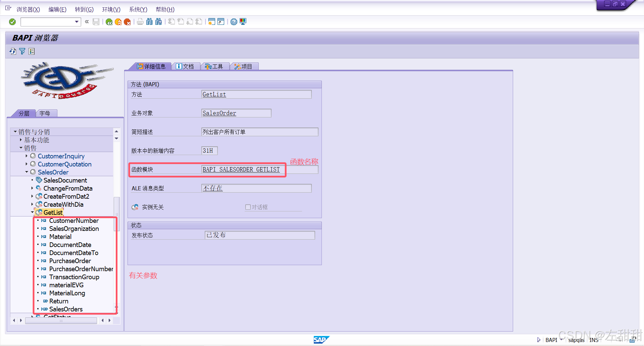Switch to the 文档 tab
This screenshot has height=346, width=644.
[185, 66]
